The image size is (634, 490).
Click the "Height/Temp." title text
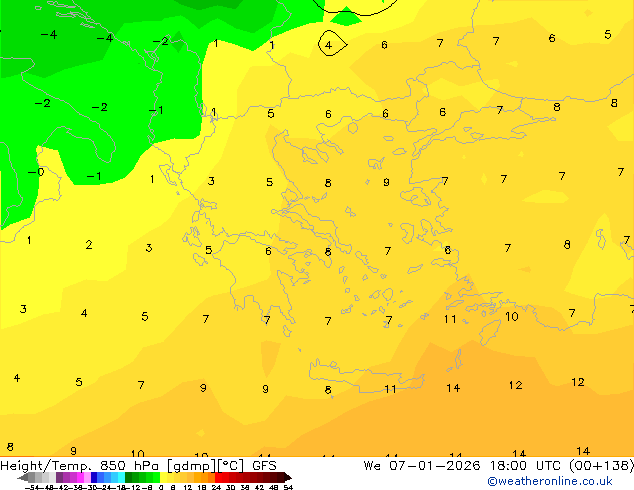[45, 466]
